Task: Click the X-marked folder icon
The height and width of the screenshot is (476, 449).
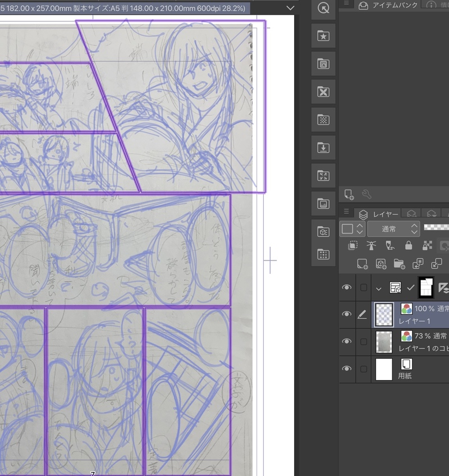Action: (x=323, y=91)
